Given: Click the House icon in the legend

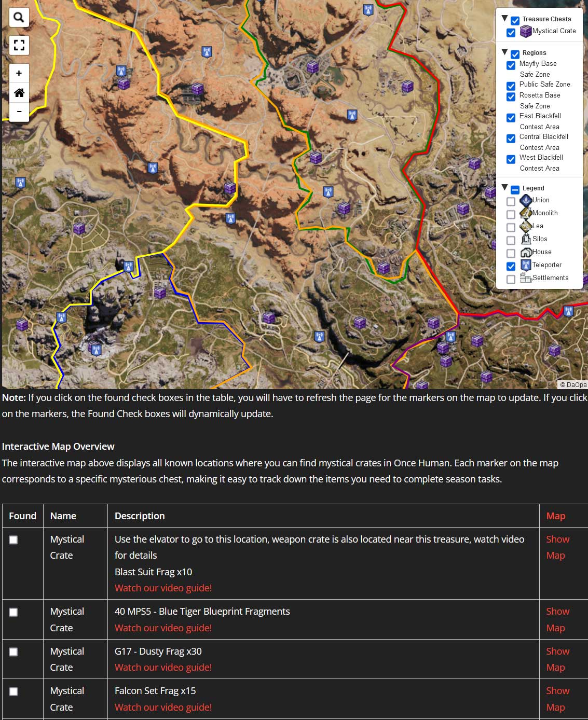Looking at the screenshot, I should 526,252.
